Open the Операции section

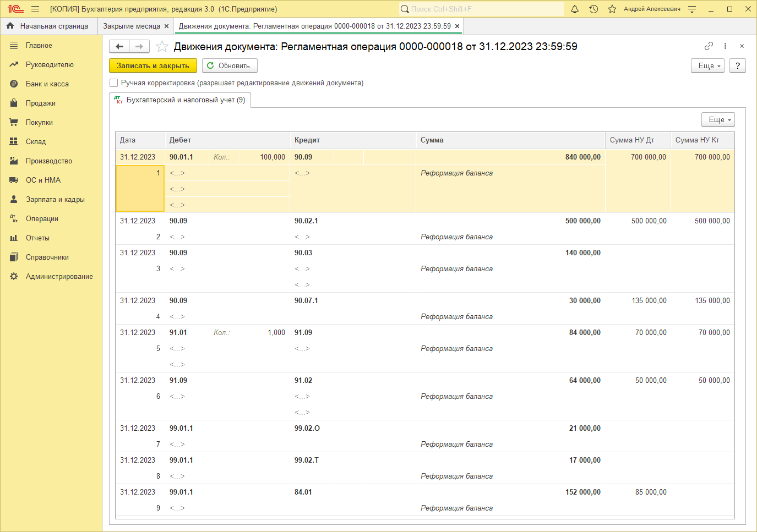[42, 219]
